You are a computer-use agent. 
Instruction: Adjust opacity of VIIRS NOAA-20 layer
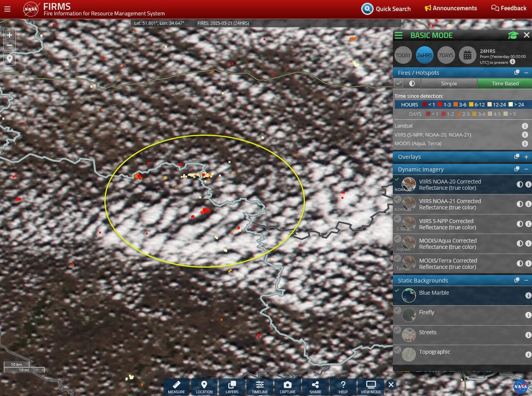tap(520, 184)
